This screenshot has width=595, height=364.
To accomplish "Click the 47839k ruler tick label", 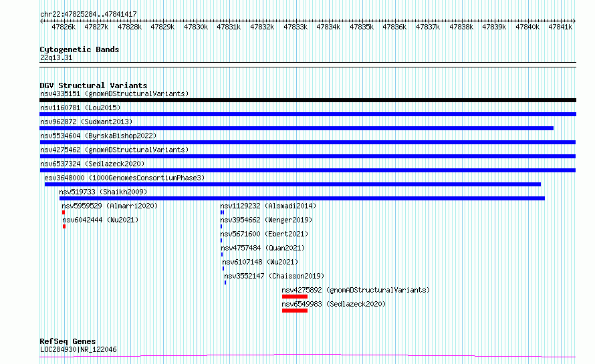I will pyautogui.click(x=494, y=27).
